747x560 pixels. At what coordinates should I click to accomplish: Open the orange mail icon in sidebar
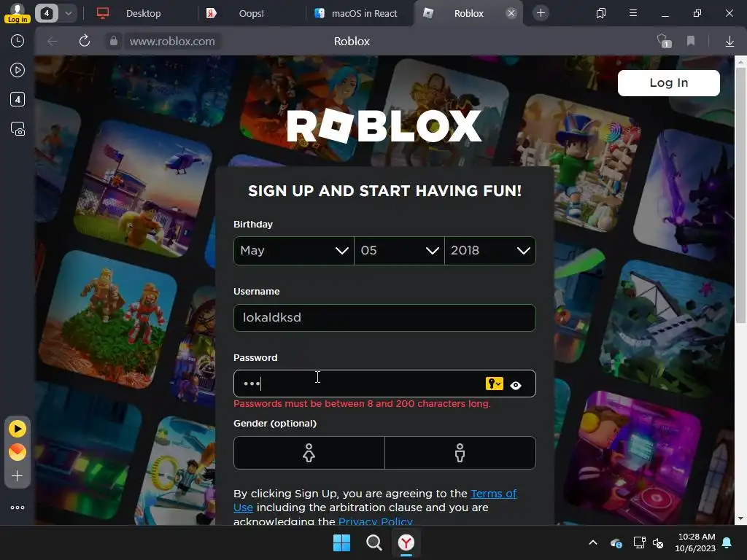coord(18,452)
